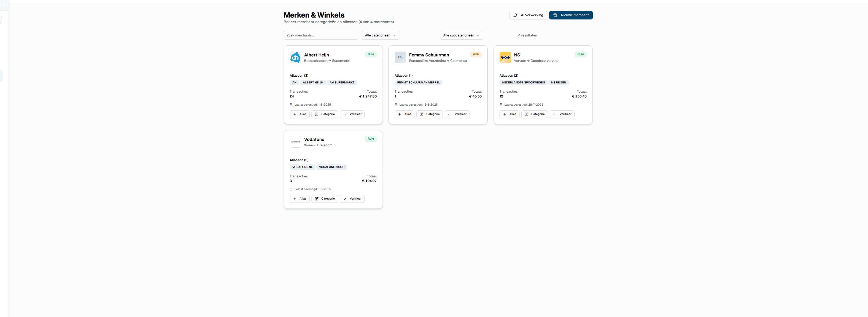868x317 pixels.
Task: Select the VODAFONE NL alias chip
Action: click(x=302, y=167)
